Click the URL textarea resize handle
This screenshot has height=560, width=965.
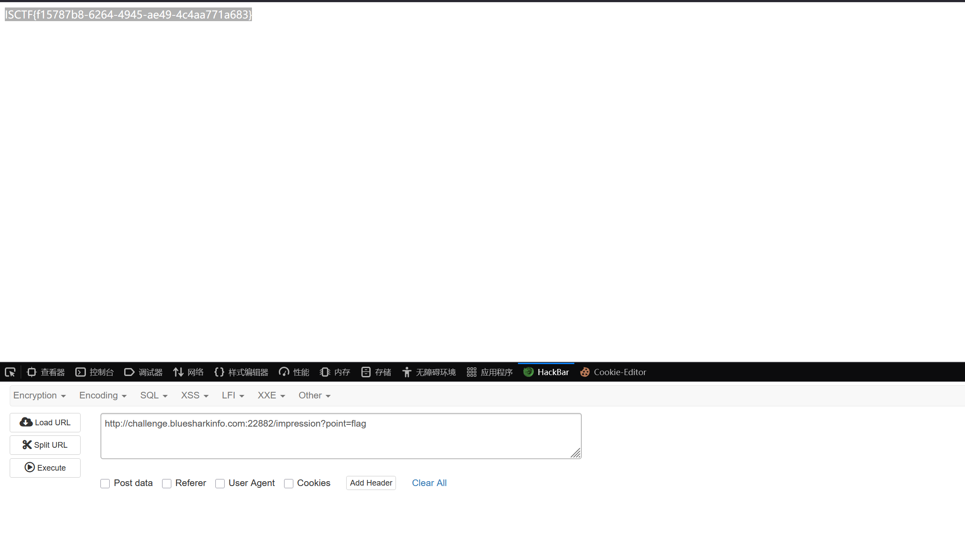click(576, 453)
